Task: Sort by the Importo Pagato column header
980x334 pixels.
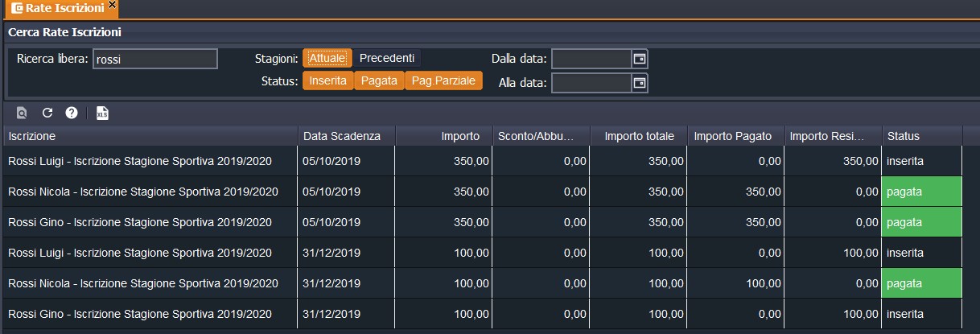Action: coord(732,136)
